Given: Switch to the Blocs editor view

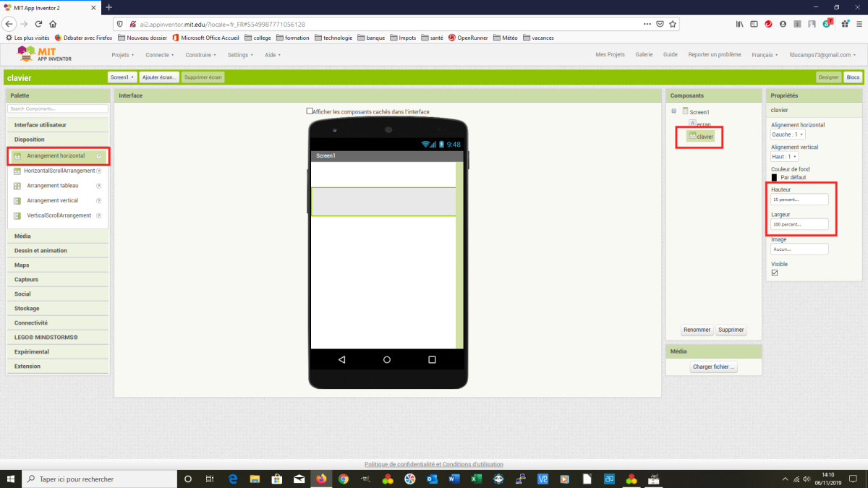Looking at the screenshot, I should pos(854,77).
